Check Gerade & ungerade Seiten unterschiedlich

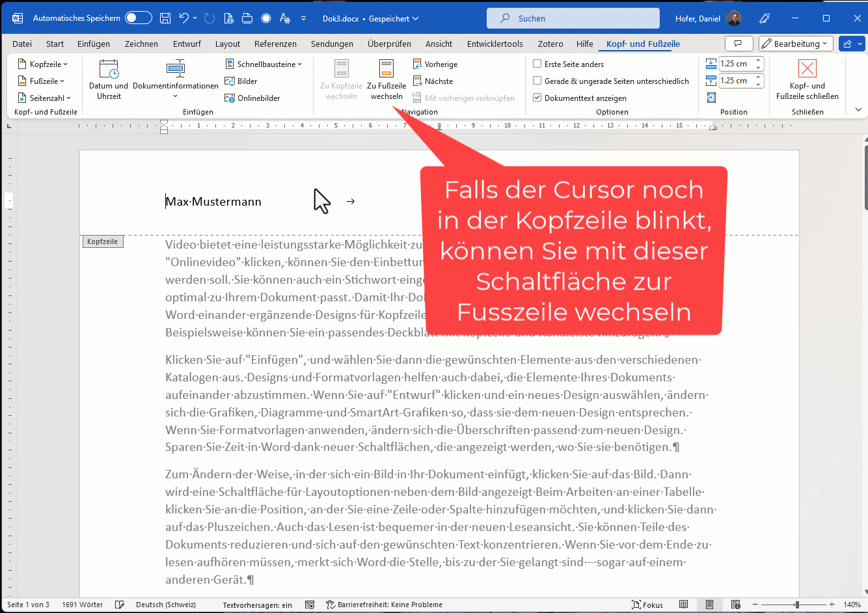tap(537, 81)
